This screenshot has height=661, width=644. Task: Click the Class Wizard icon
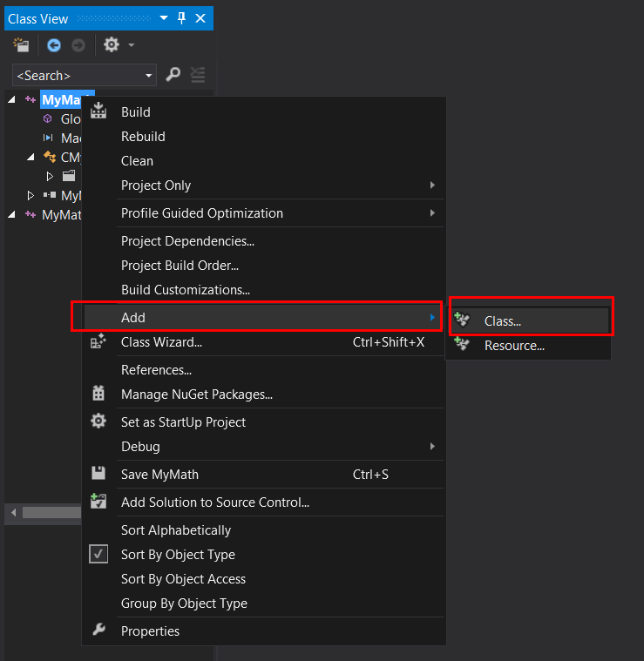click(x=98, y=341)
